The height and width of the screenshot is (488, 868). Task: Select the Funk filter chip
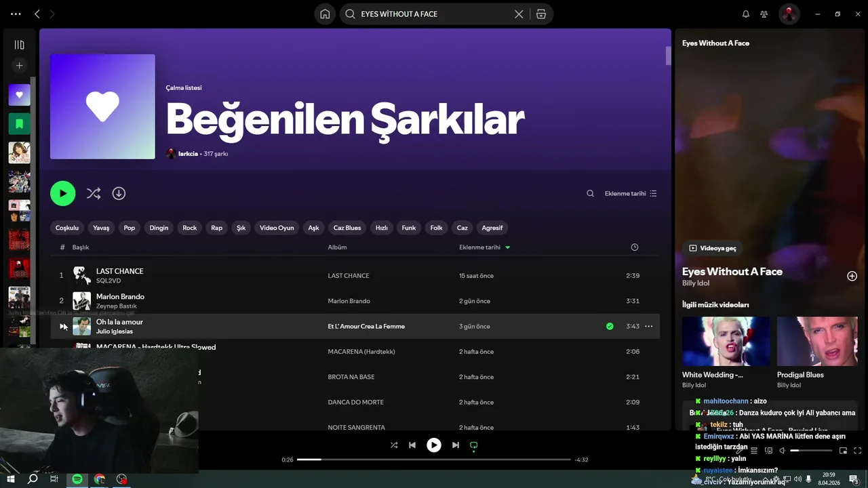click(409, 228)
